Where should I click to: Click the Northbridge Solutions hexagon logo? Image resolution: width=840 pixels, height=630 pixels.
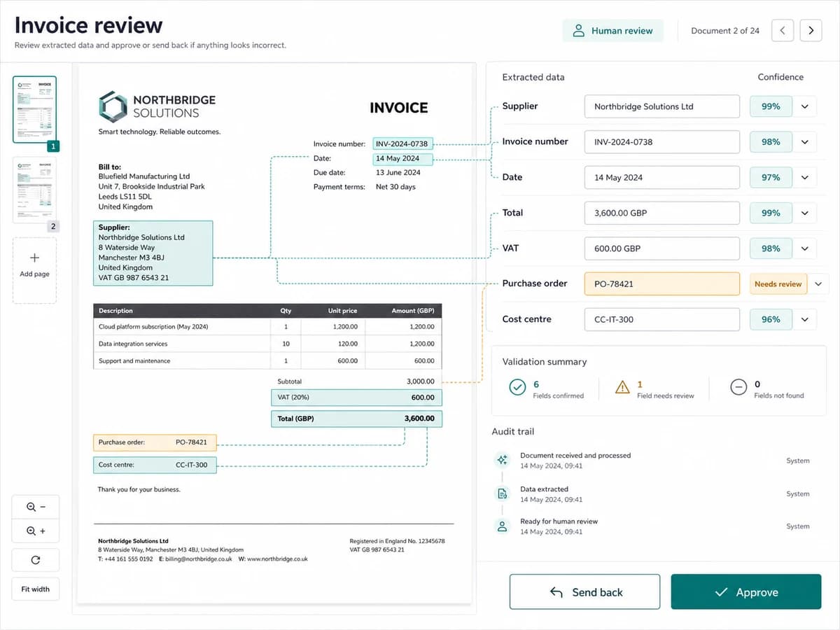pos(113,106)
